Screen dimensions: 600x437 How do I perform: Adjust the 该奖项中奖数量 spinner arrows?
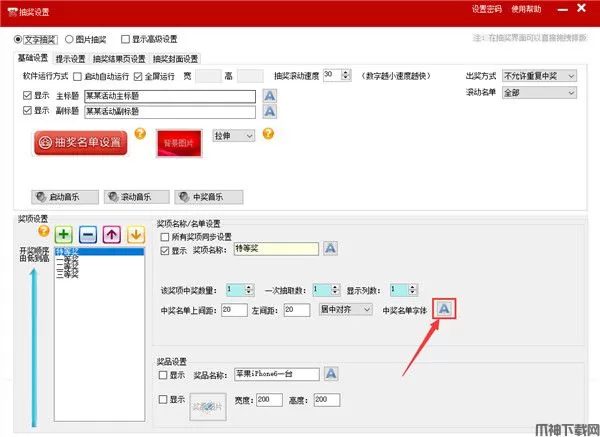(249, 290)
